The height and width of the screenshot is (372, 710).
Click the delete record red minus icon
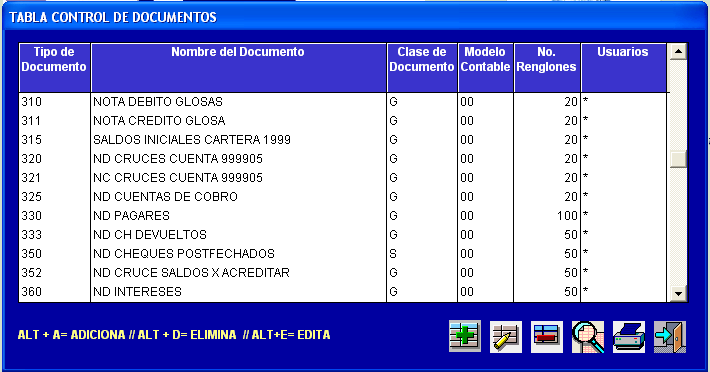[547, 337]
